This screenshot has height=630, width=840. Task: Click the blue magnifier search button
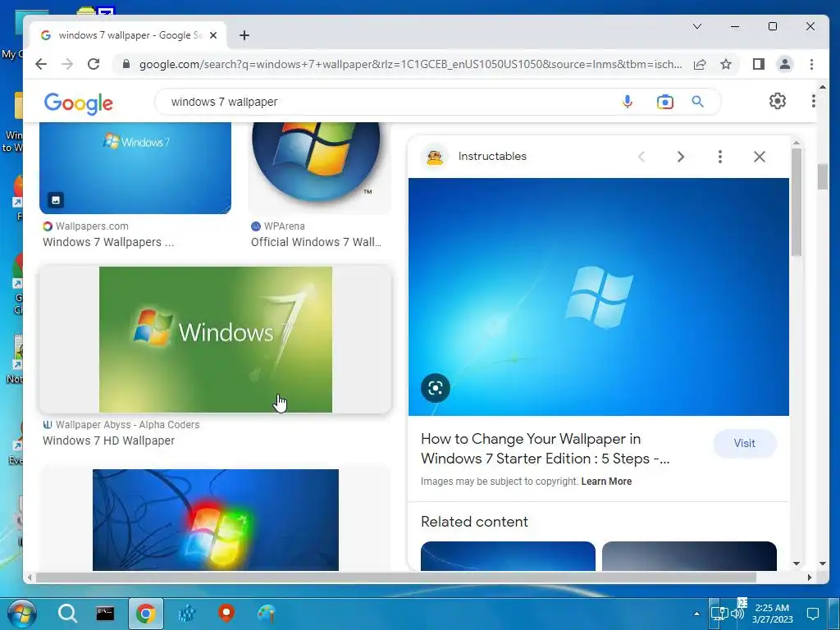pyautogui.click(x=697, y=102)
